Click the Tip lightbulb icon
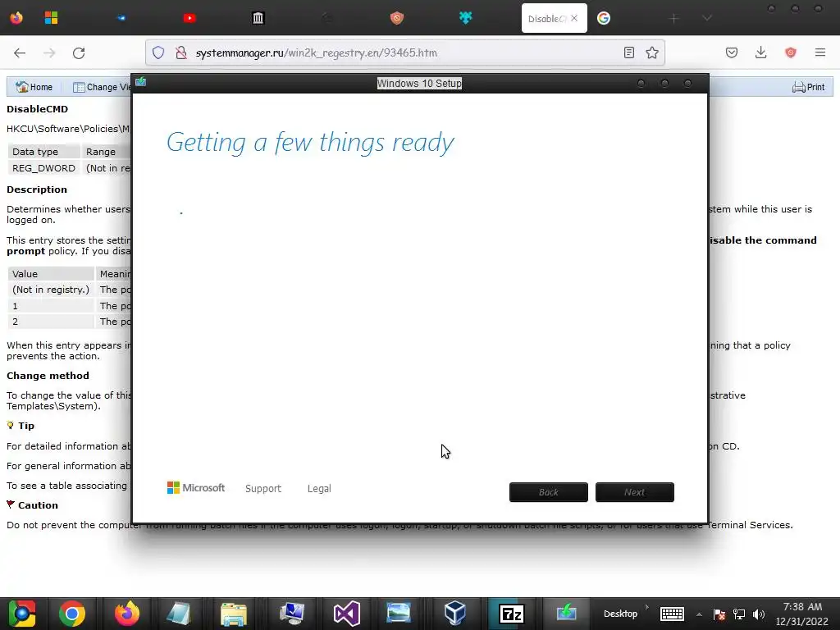 coord(10,425)
